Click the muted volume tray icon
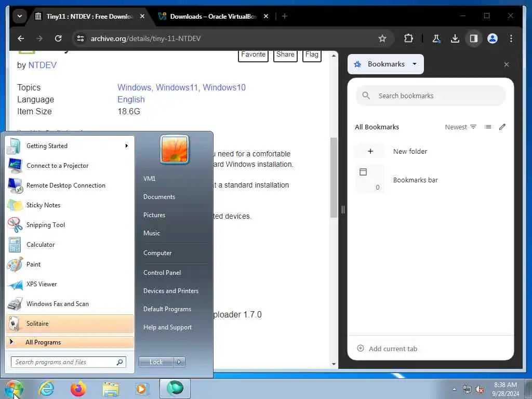532x399 pixels. click(x=480, y=390)
